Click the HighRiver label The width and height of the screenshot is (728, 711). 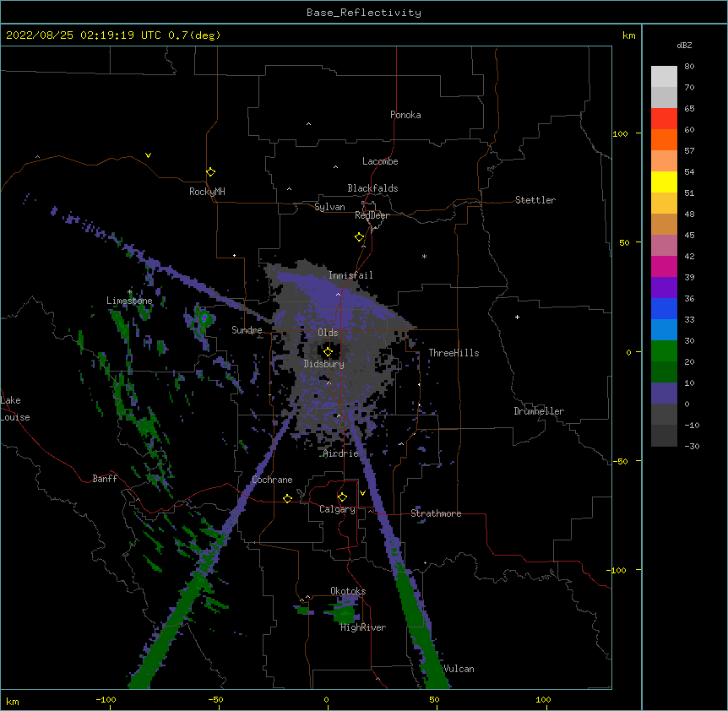(x=362, y=627)
